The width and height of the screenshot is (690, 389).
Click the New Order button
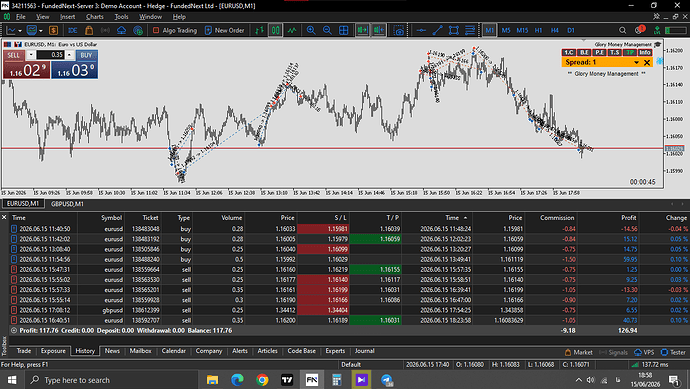(x=224, y=30)
